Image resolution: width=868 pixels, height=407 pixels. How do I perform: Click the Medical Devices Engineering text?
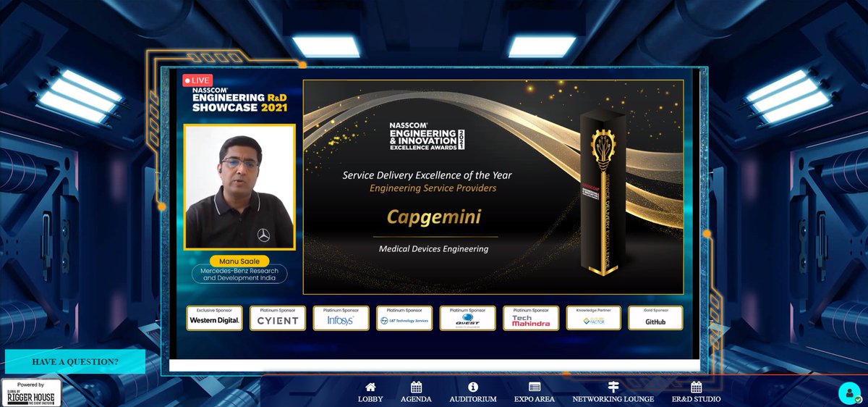[x=434, y=248]
